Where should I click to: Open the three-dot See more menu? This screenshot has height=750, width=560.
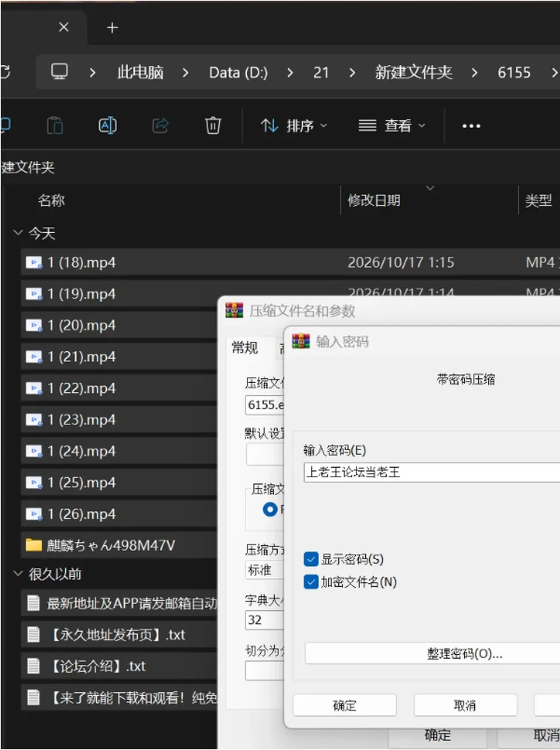(471, 126)
